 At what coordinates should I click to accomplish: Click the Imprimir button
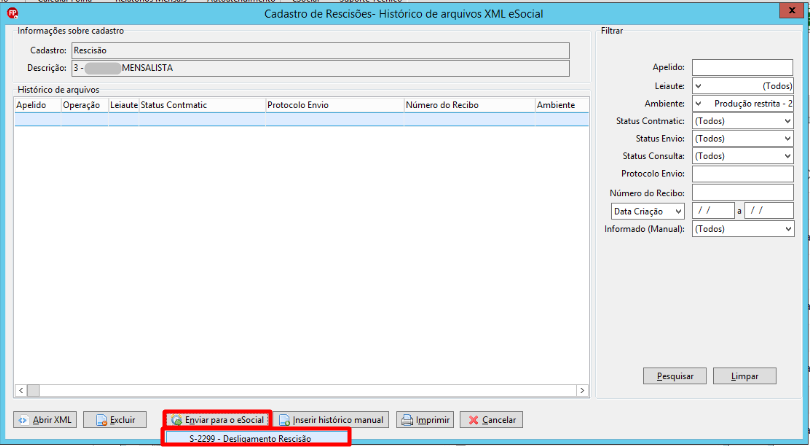coord(425,420)
